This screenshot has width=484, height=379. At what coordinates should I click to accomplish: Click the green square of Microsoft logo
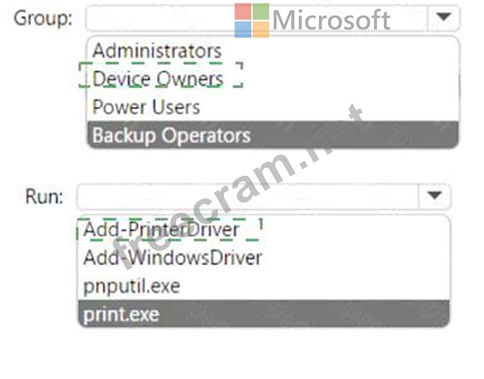[x=261, y=12]
